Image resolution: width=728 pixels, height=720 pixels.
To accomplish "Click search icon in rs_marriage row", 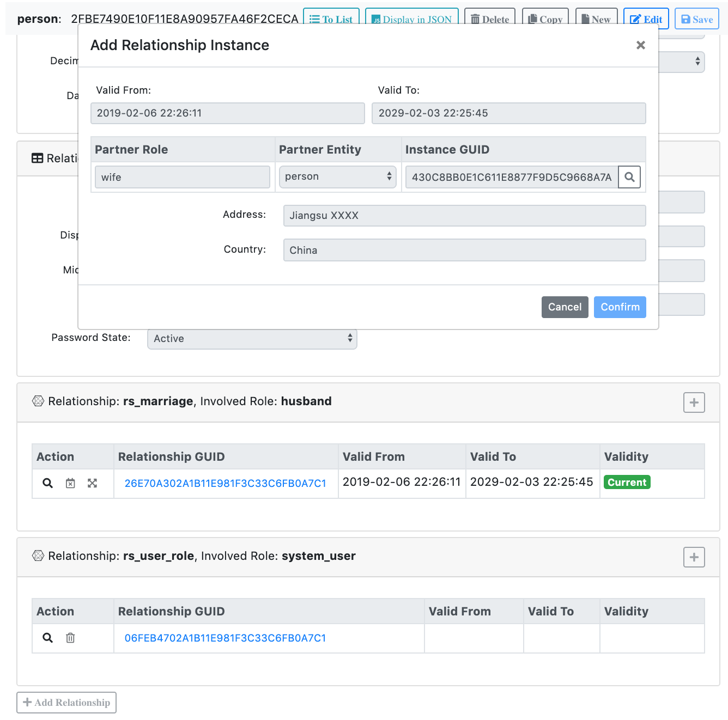I will (48, 483).
